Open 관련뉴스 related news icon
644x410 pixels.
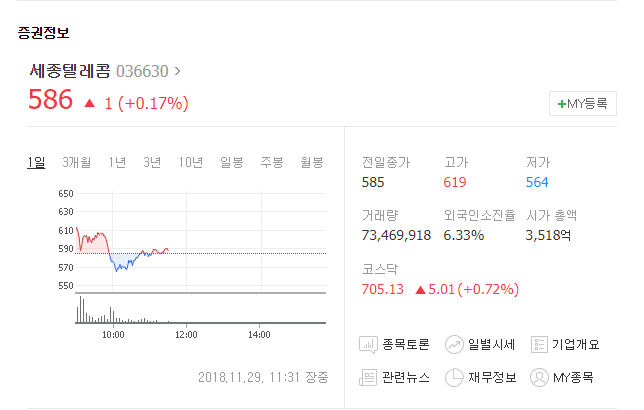pyautogui.click(x=368, y=377)
